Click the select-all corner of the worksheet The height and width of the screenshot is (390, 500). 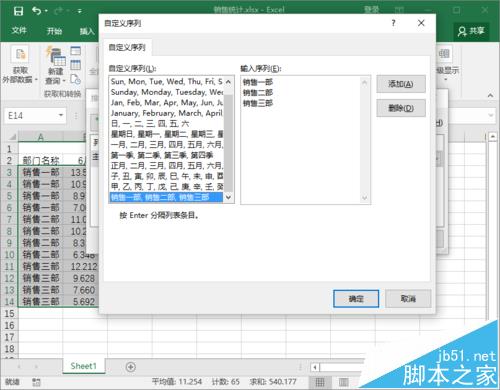coord(12,137)
